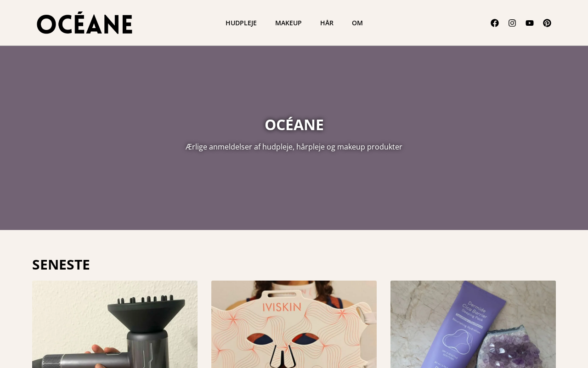This screenshot has width=588, height=368.
Task: Open the IVISKIN LED mask article thumbnail
Action: 294,324
